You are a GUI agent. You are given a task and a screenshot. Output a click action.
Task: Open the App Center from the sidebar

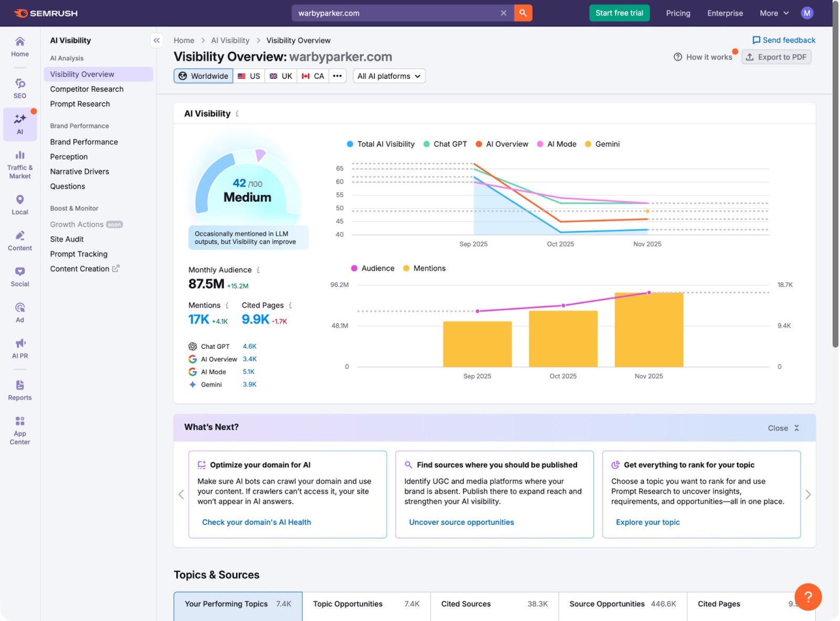tap(19, 428)
